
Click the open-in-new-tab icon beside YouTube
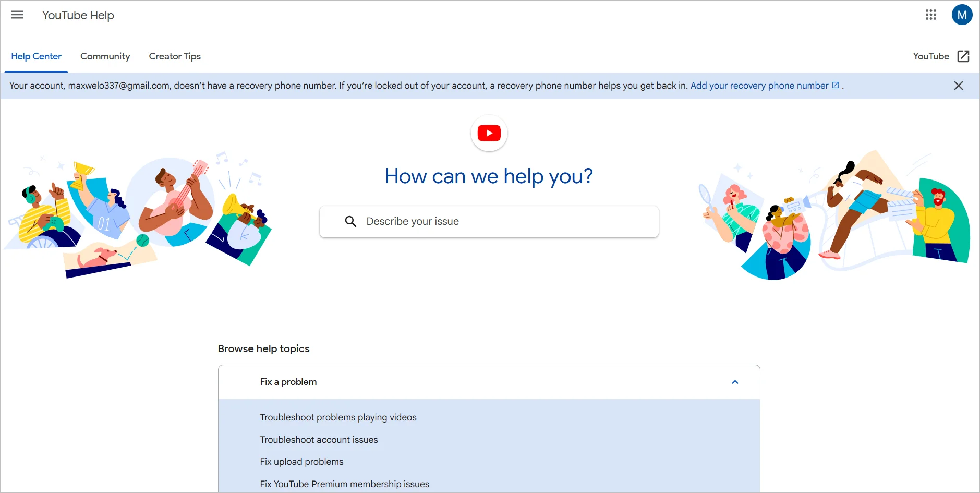pos(963,56)
